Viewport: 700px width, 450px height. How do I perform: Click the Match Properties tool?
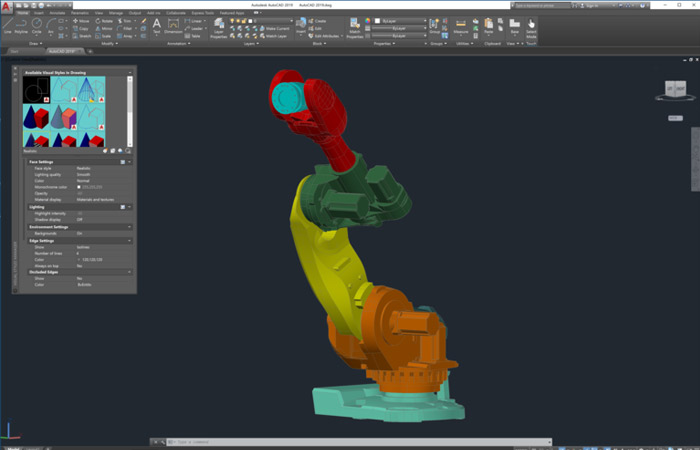coord(356,27)
